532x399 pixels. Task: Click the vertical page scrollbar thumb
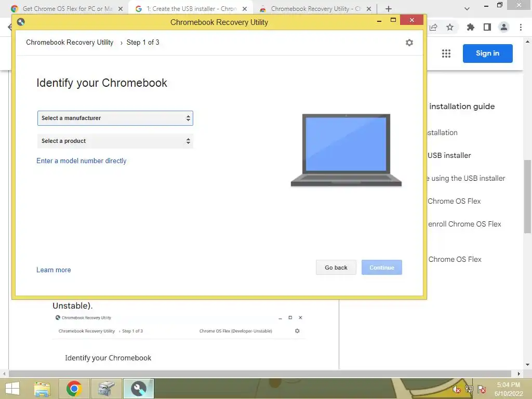click(528, 196)
